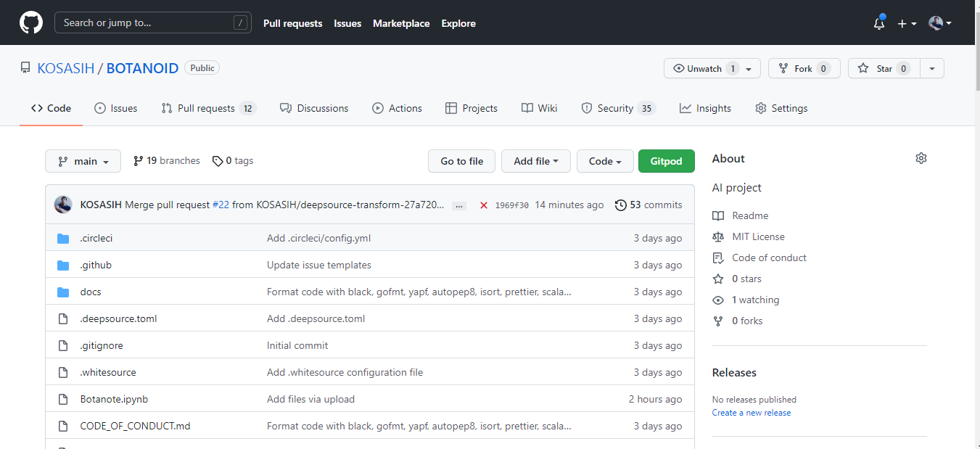The height and width of the screenshot is (449, 980).
Task: Click the commit author avatar thumbnail
Action: click(x=63, y=205)
